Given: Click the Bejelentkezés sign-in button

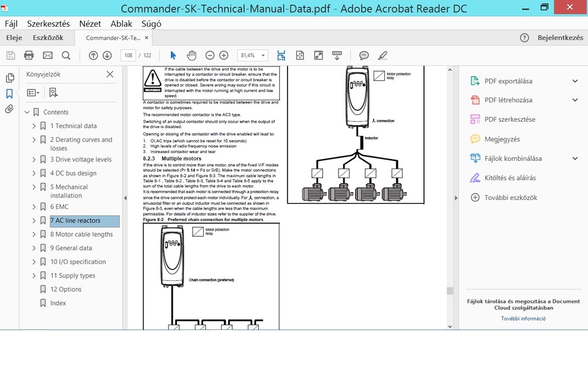Looking at the screenshot, I should coord(560,37).
